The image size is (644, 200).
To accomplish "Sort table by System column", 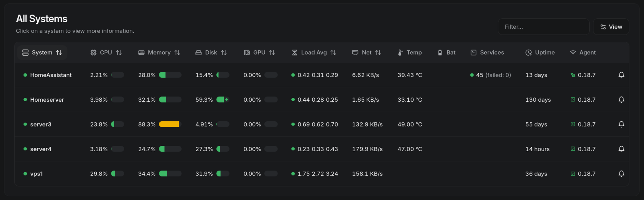I will 42,53.
